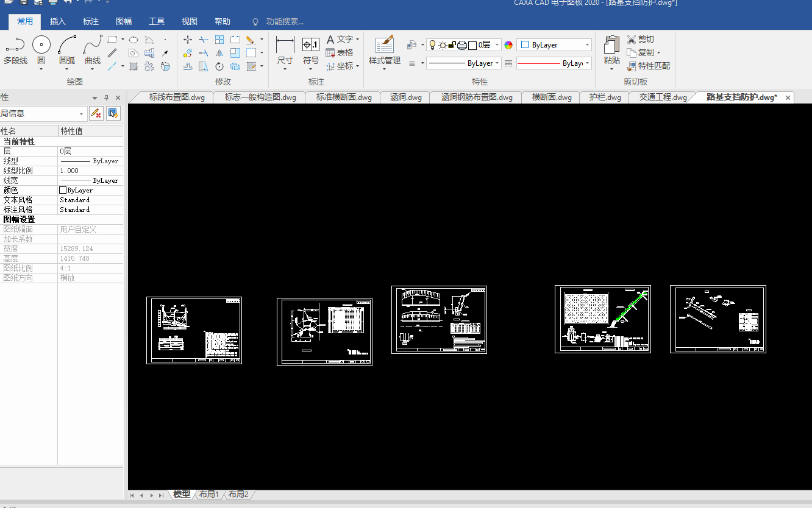
Task: Expand the 粘贴 paste dropdown arrow
Action: [x=611, y=69]
